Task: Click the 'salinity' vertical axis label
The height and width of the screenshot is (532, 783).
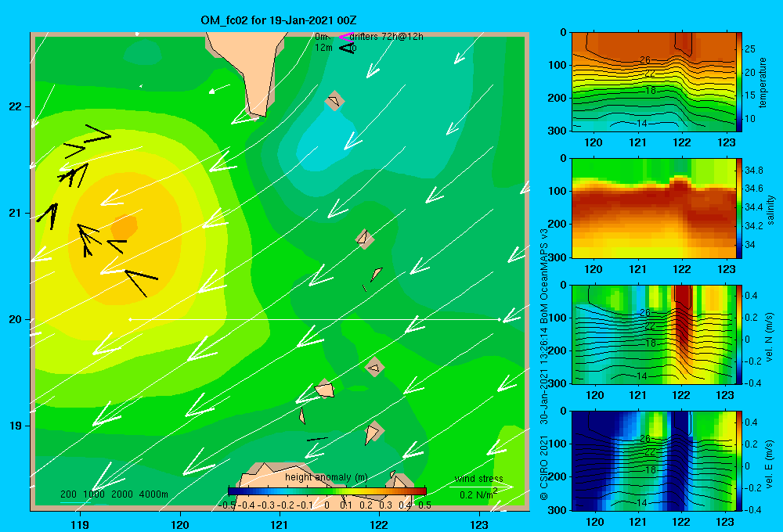Action: (770, 210)
